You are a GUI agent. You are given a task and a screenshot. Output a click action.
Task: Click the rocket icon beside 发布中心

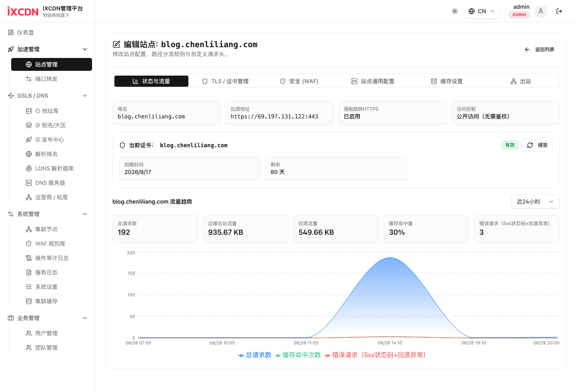coord(29,140)
